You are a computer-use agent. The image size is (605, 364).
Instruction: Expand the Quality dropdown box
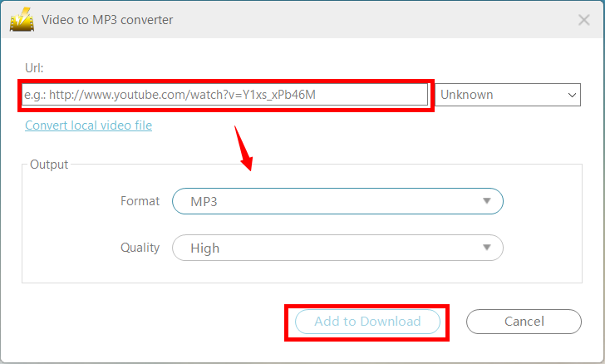pyautogui.click(x=337, y=248)
